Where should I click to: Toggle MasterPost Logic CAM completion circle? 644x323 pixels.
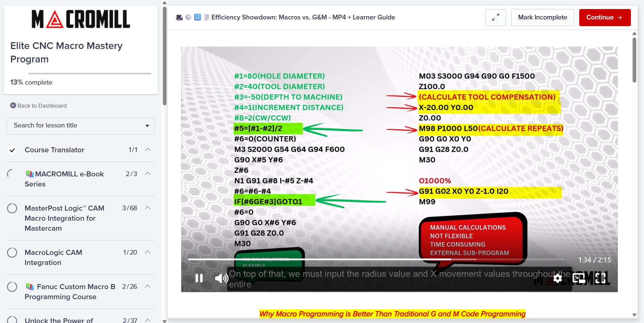click(12, 208)
